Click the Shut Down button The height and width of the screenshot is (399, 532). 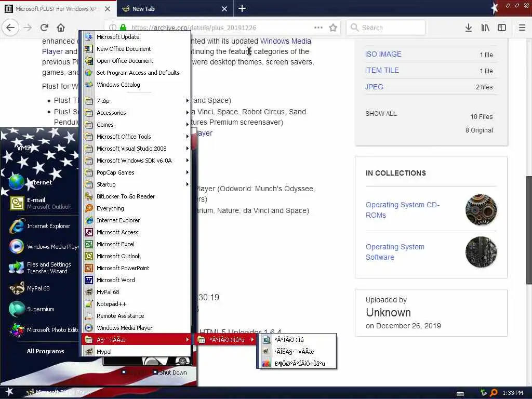click(x=170, y=373)
